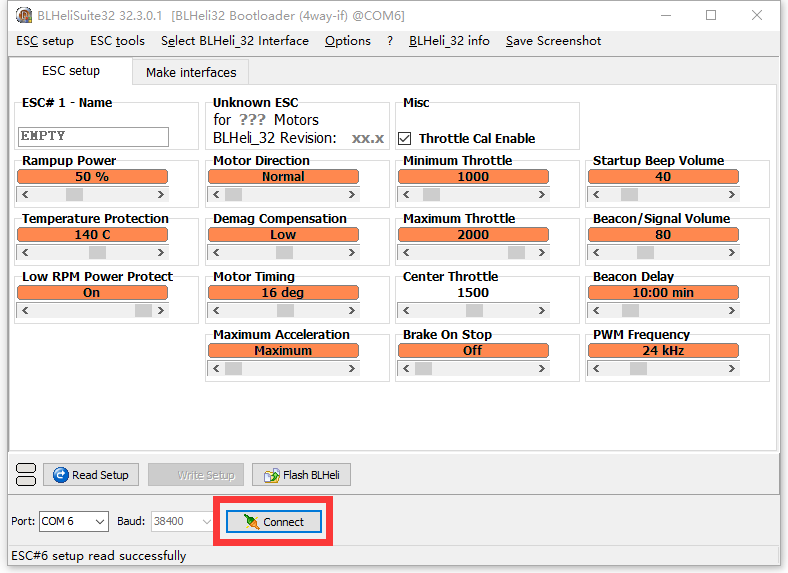Click the Beacon Delay slider thumb

(x=630, y=311)
